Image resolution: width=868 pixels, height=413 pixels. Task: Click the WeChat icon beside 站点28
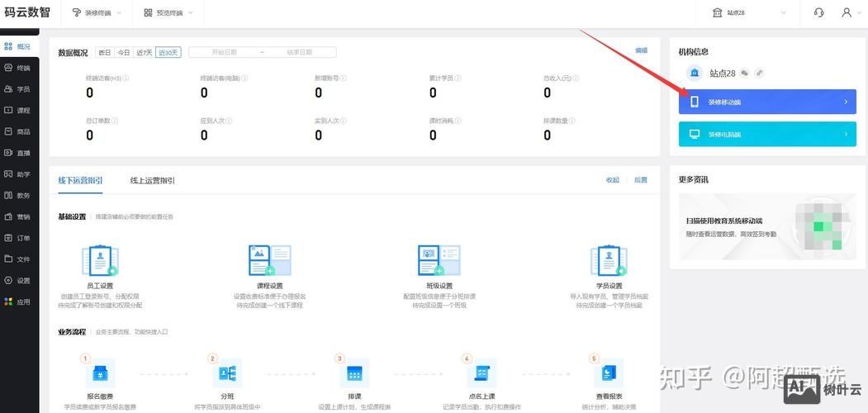745,74
